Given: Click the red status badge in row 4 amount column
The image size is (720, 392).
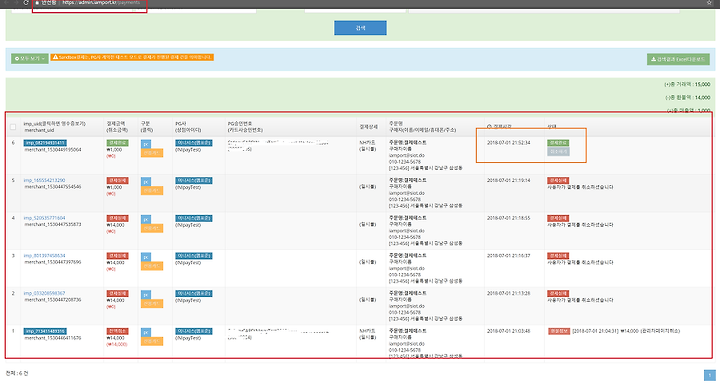Looking at the screenshot, I should click(x=117, y=218).
